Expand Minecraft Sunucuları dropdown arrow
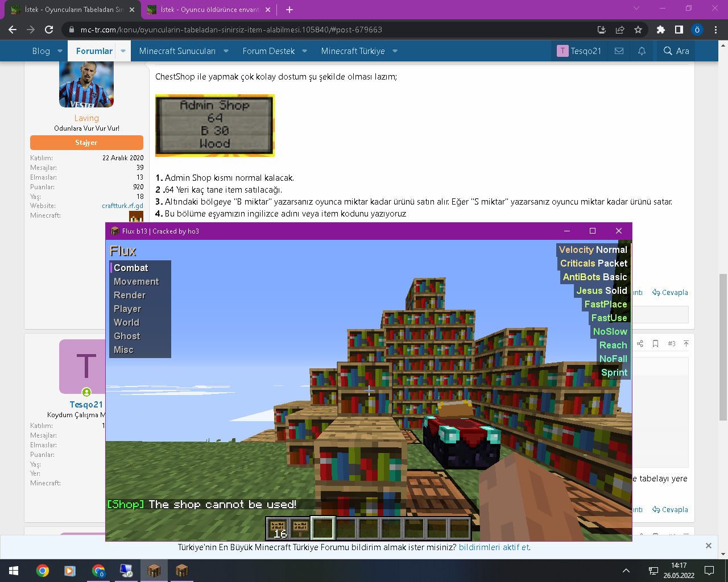This screenshot has height=582, width=728. pos(226,51)
